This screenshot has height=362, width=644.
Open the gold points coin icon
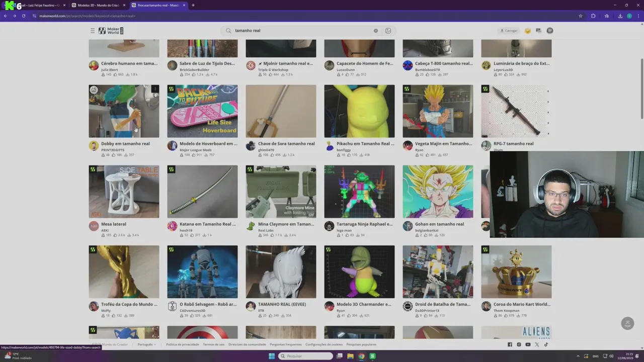[x=527, y=31]
